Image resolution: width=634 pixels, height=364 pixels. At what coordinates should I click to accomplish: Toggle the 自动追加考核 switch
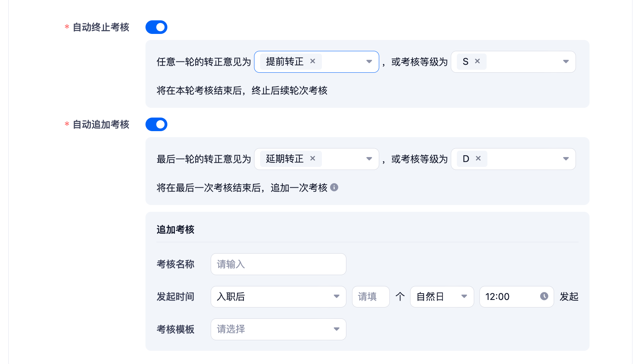coord(156,124)
